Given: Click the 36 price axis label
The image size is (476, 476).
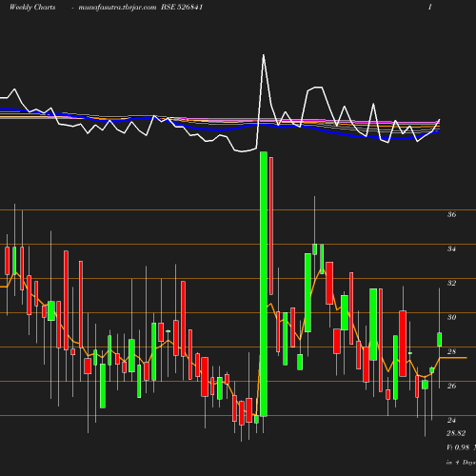Looking at the screenshot, I should coord(451,214).
